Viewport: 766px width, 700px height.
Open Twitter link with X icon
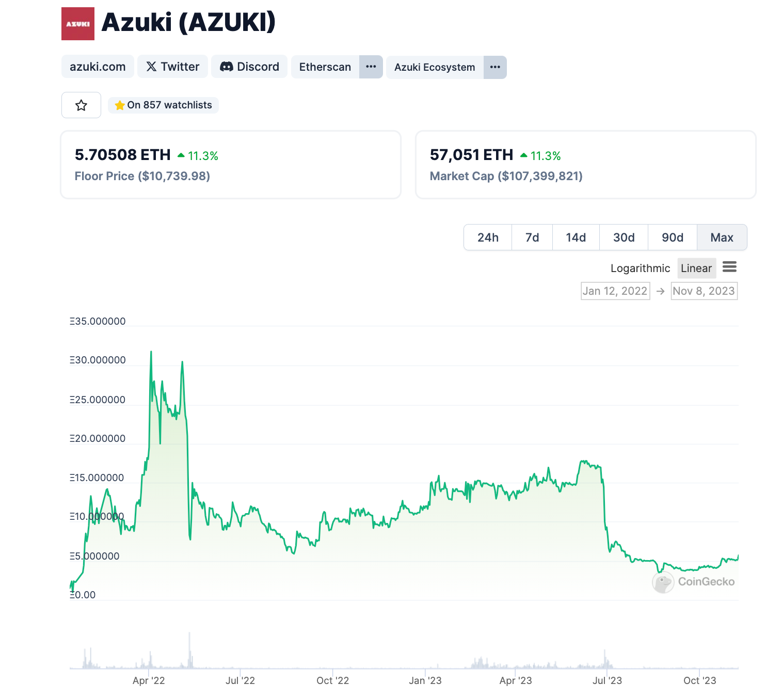click(172, 67)
